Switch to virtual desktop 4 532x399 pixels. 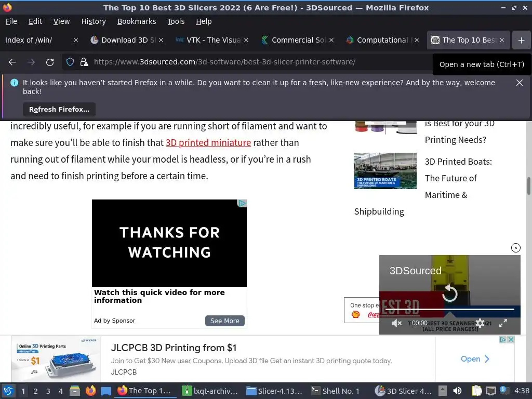pos(61,391)
